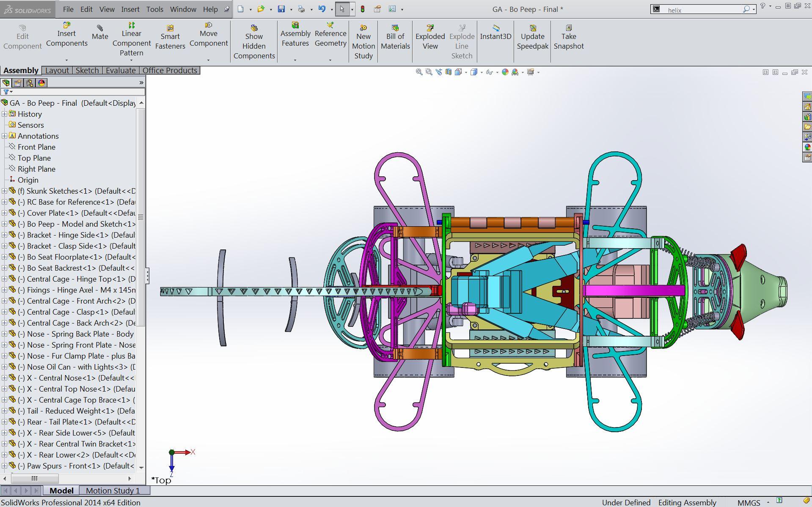Click Update Speedpak
The image size is (812, 507).
tap(533, 37)
